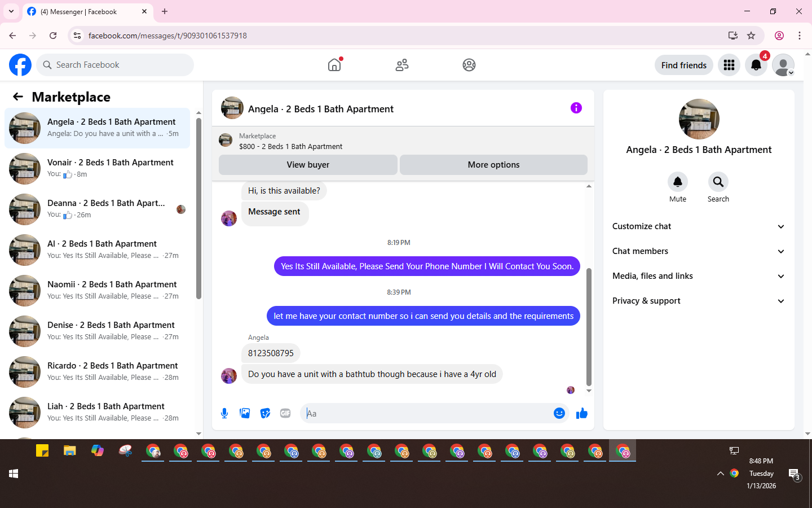Expand Privacy & support section

[x=699, y=301]
